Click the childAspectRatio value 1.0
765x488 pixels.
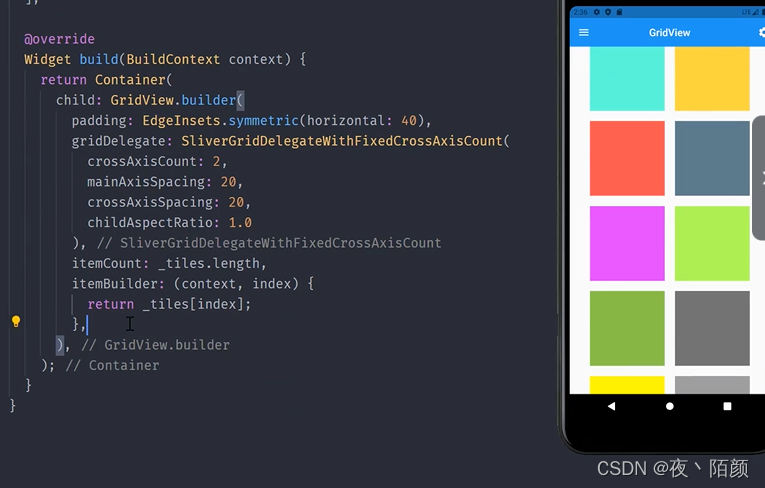coord(240,223)
